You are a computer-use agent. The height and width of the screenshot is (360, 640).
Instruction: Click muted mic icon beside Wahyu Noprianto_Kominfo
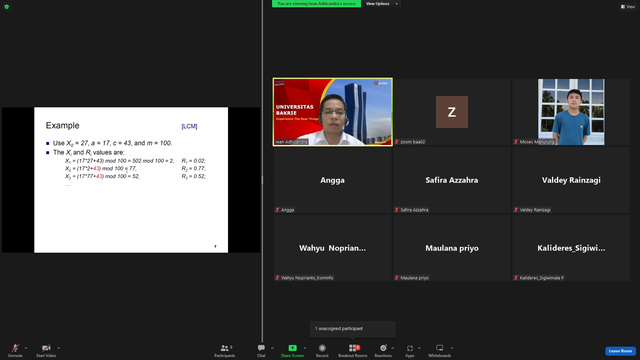(x=277, y=278)
